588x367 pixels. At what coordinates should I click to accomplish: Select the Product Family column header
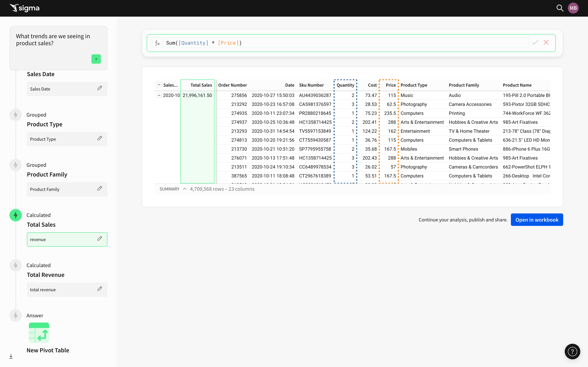coord(464,85)
